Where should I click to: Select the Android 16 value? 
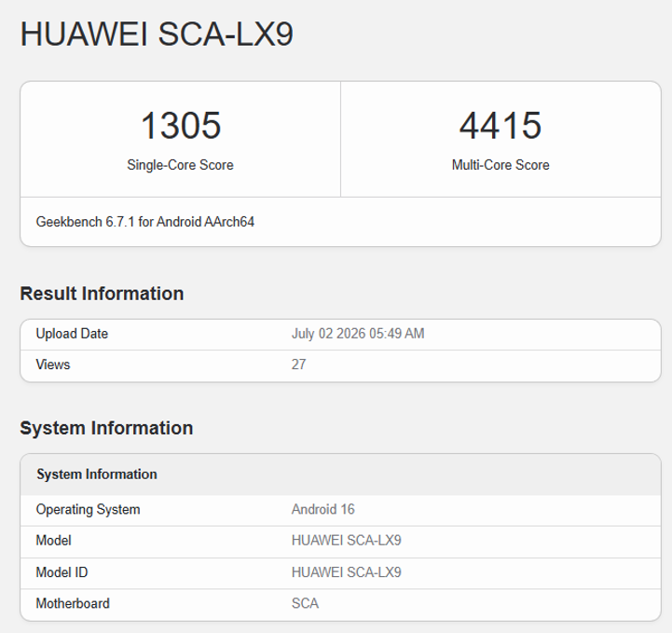pyautogui.click(x=323, y=510)
